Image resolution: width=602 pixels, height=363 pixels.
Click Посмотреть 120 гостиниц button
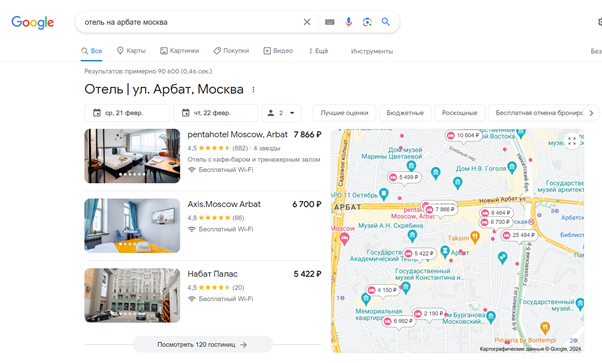(203, 345)
